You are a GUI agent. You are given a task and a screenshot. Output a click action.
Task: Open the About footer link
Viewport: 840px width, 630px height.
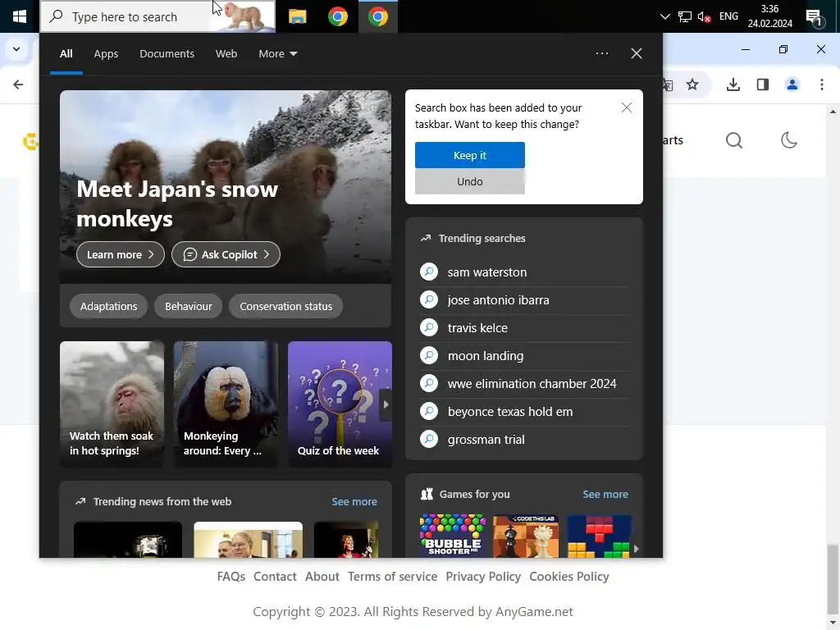click(x=322, y=577)
